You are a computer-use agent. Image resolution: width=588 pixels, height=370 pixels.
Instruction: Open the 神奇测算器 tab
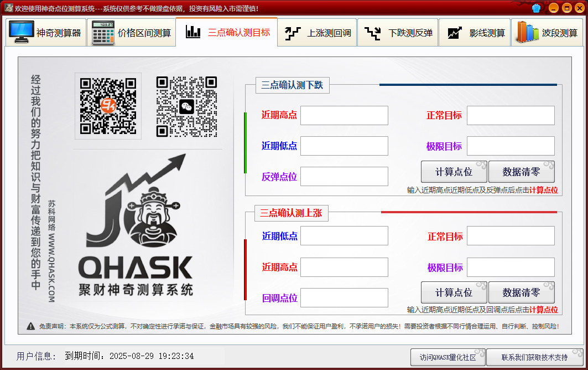coord(46,32)
